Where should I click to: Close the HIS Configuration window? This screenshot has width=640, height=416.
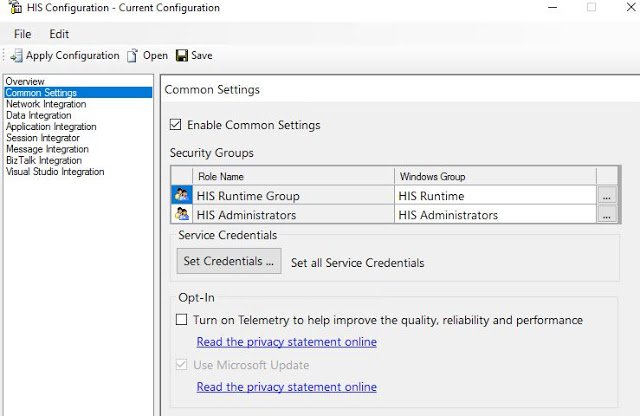(x=631, y=7)
